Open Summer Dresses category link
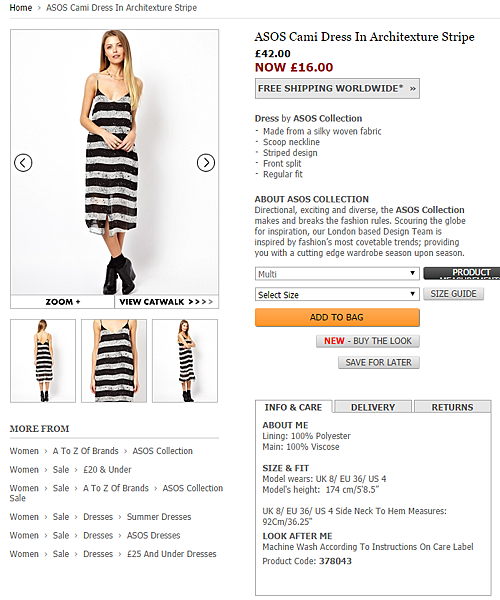The height and width of the screenshot is (600, 500). [x=159, y=517]
